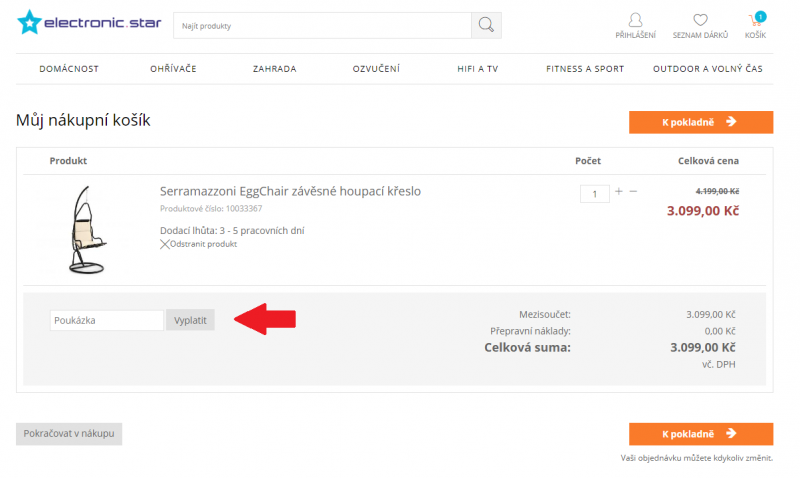Screen dimensions: 800x478
Task: Click Vyplatit voucher button
Action: pyautogui.click(x=190, y=320)
